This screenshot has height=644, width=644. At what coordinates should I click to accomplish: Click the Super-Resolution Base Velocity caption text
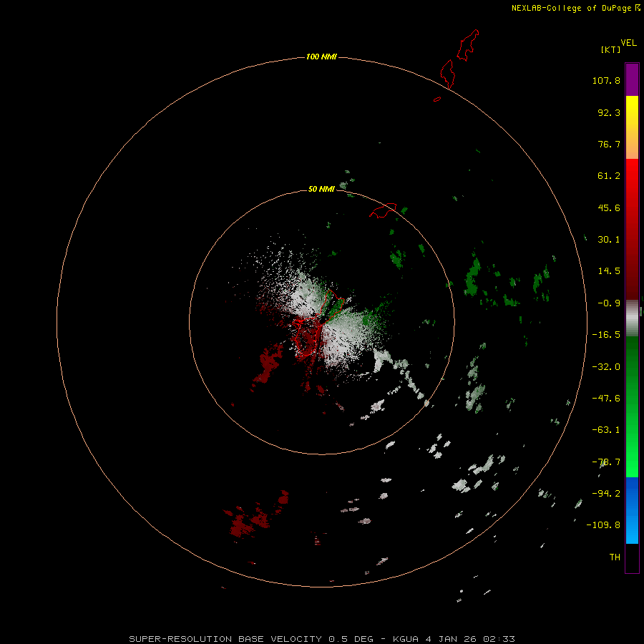[321, 639]
